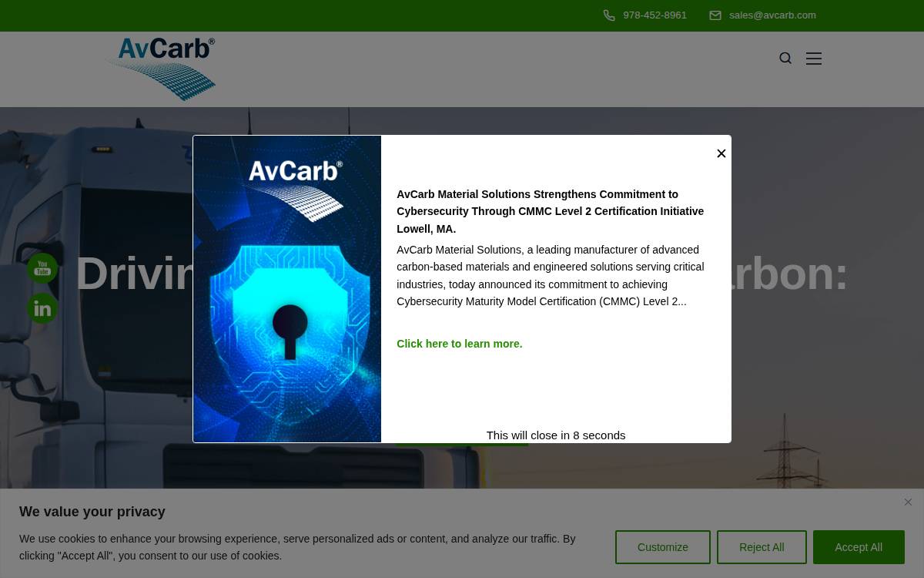Screen dimensions: 924x578
Task: Open the hamburger navigation menu
Action: (814, 59)
